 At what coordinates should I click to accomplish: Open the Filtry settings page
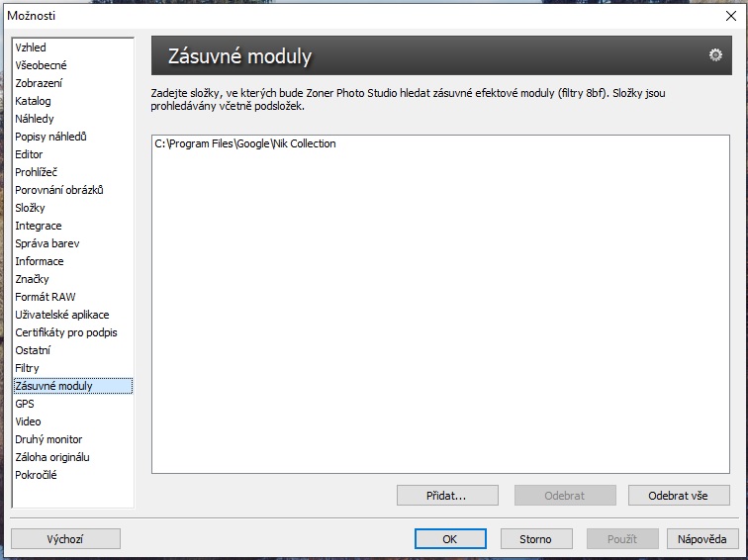pos(28,368)
